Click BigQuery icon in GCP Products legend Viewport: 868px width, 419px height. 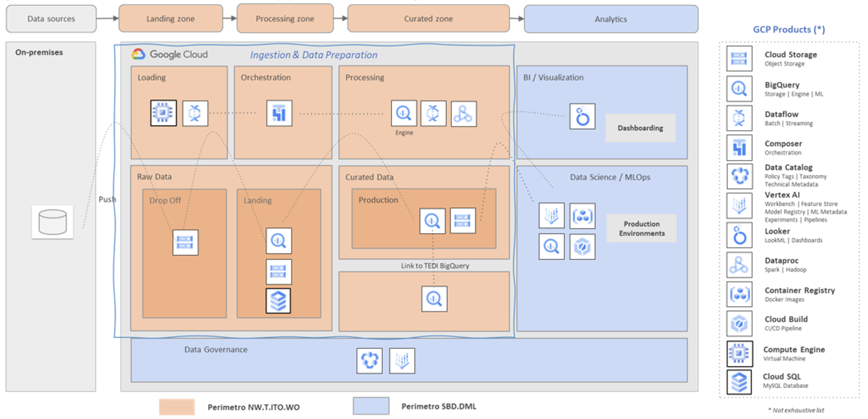tap(739, 89)
